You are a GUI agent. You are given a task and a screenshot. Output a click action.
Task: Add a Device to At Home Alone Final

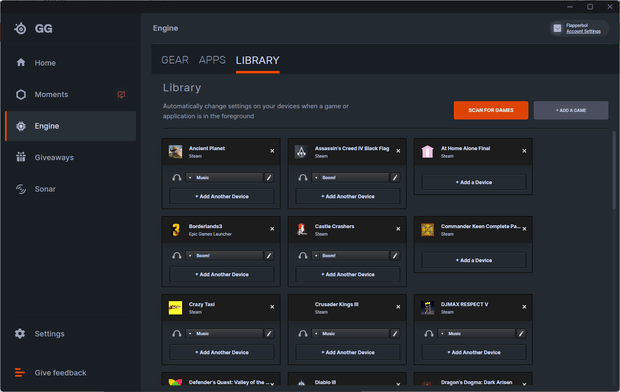tap(474, 182)
